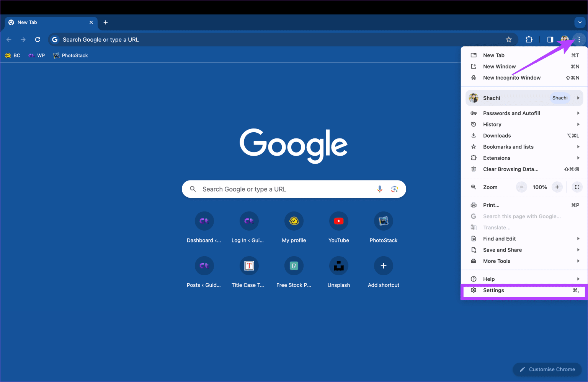This screenshot has height=382, width=588.
Task: Bookmark this tab with the star icon
Action: [509, 39]
